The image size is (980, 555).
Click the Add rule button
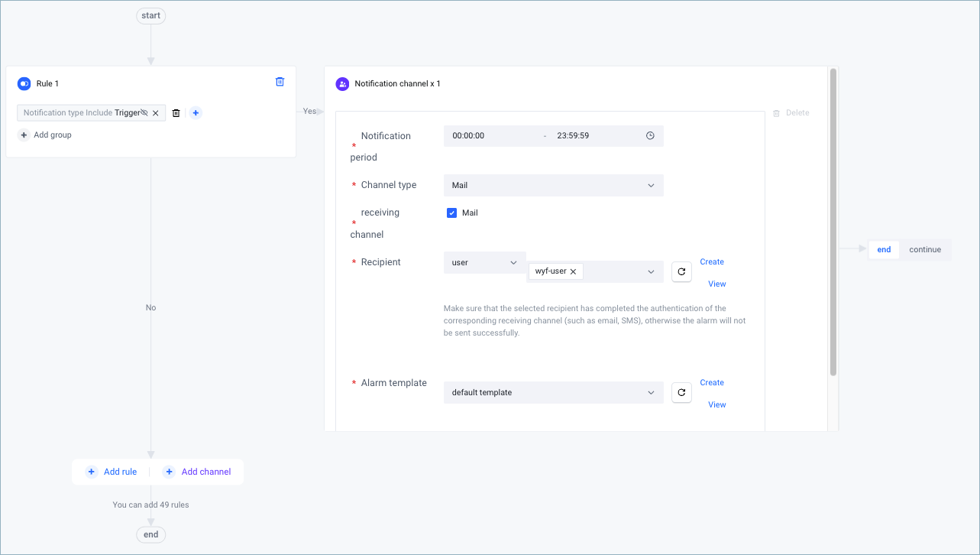coord(112,472)
